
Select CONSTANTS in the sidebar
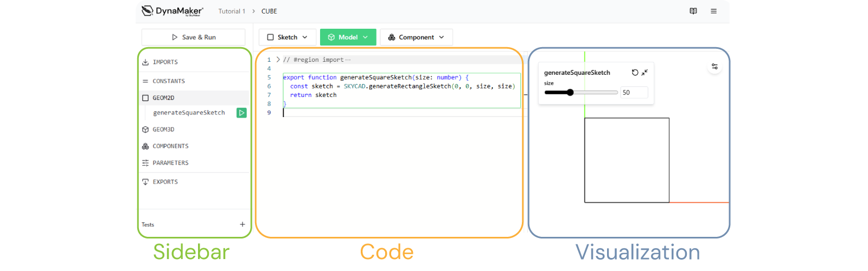tap(168, 81)
